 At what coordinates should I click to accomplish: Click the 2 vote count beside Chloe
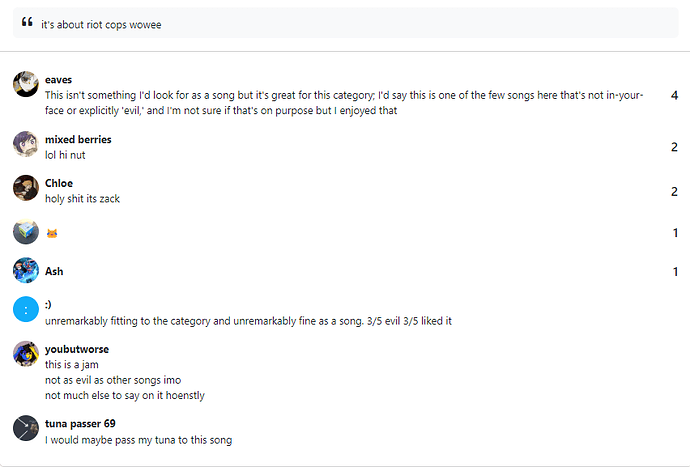coord(674,191)
